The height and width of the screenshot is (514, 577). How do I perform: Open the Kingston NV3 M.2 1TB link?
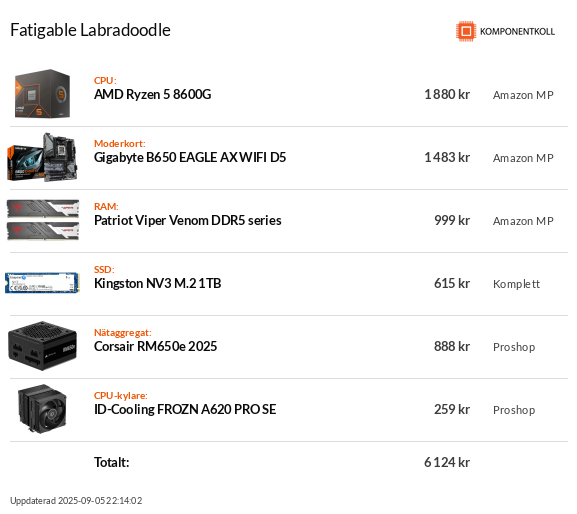tap(157, 283)
